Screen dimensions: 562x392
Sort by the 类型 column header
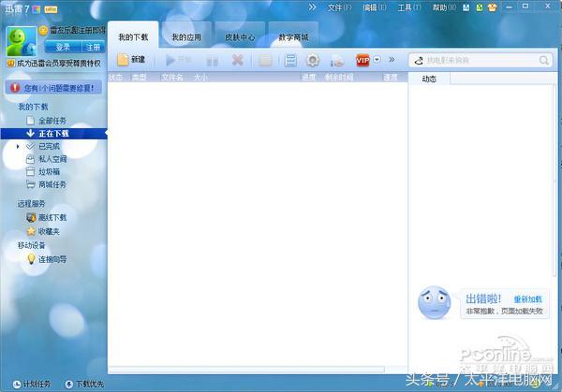(139, 78)
